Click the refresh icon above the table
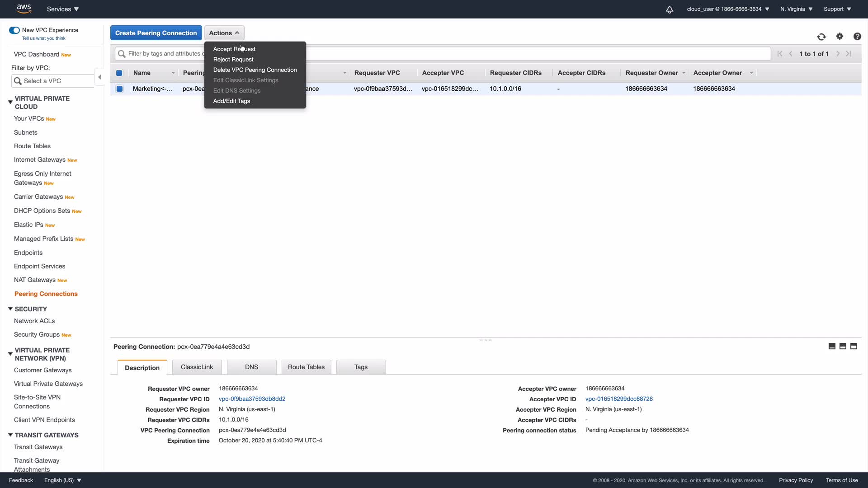 point(821,37)
